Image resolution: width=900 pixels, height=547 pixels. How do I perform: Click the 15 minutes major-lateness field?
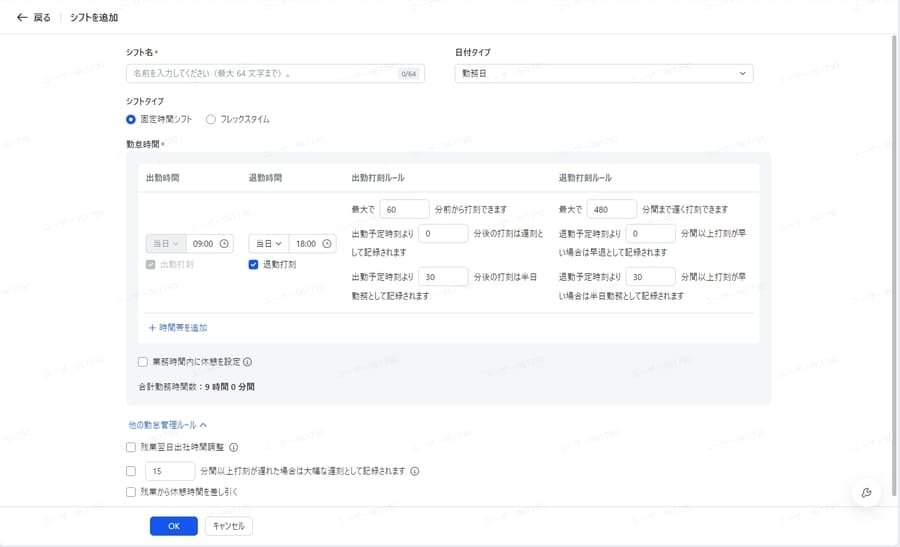pyautogui.click(x=170, y=471)
